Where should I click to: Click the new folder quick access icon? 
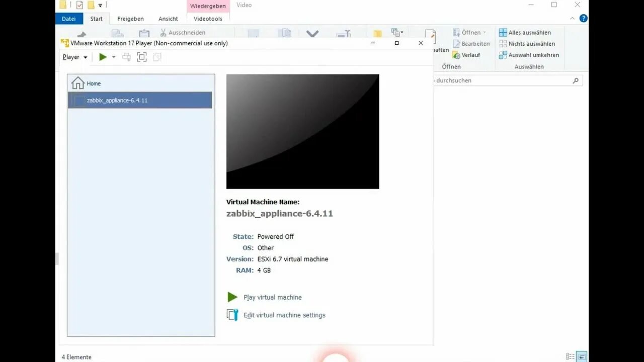click(91, 5)
